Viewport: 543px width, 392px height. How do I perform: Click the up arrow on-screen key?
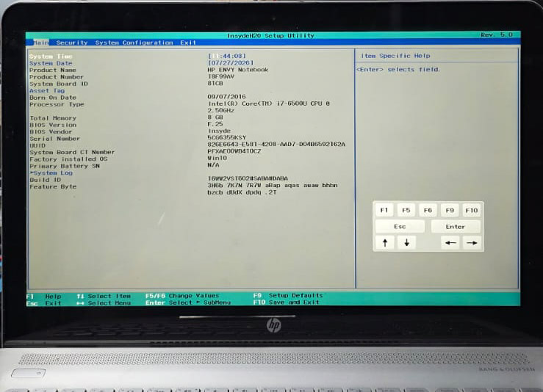click(385, 242)
